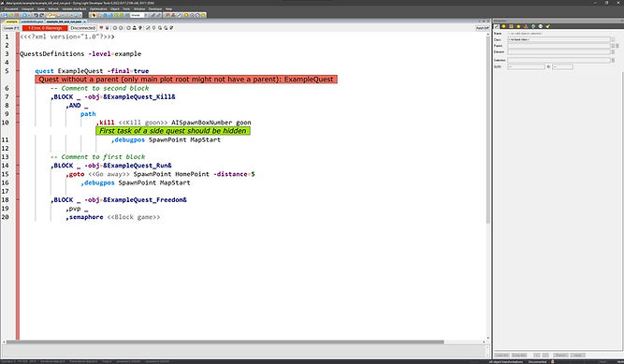Click the white disc icon in right panel
The height and width of the screenshot is (364, 624).
coord(541,26)
